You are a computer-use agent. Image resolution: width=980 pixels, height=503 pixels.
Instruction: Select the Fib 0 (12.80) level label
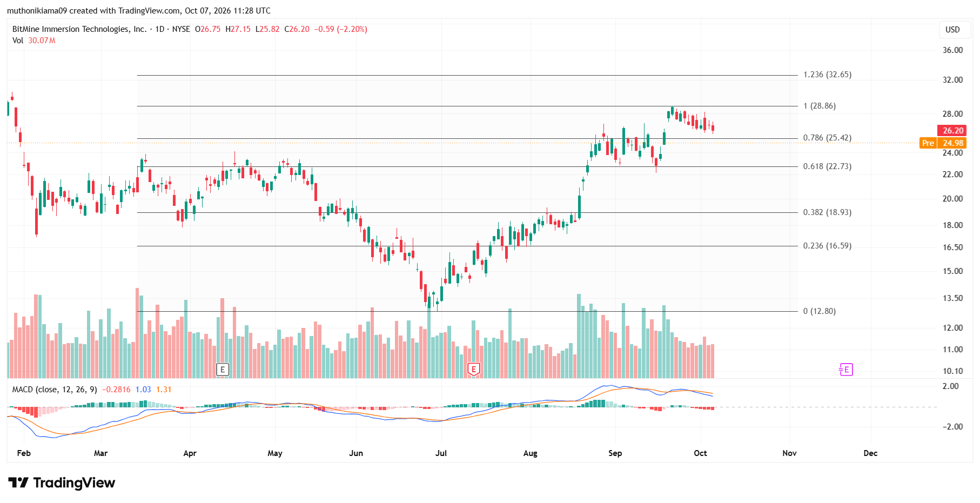[x=820, y=311]
